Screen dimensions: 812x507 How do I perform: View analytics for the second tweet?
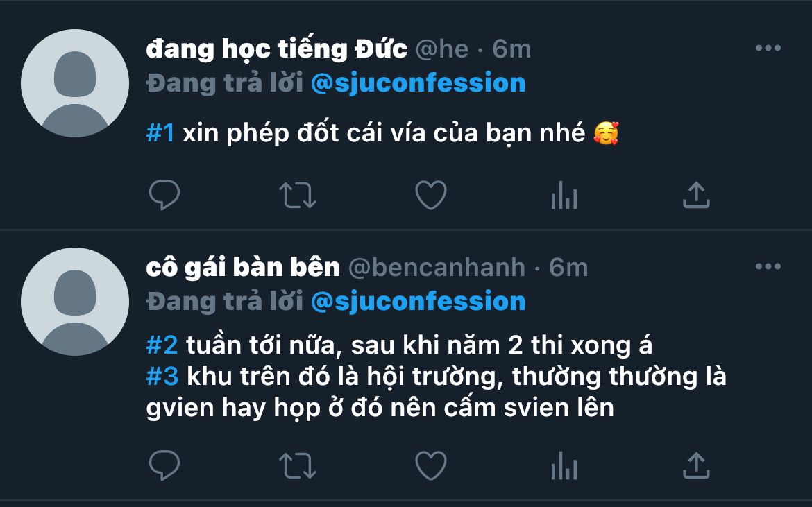coord(564,465)
